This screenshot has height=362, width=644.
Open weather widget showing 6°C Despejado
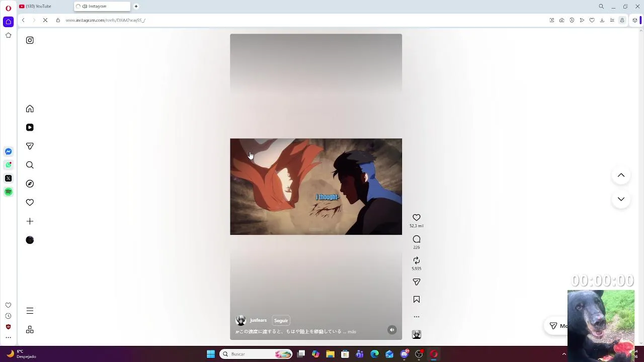(21, 354)
